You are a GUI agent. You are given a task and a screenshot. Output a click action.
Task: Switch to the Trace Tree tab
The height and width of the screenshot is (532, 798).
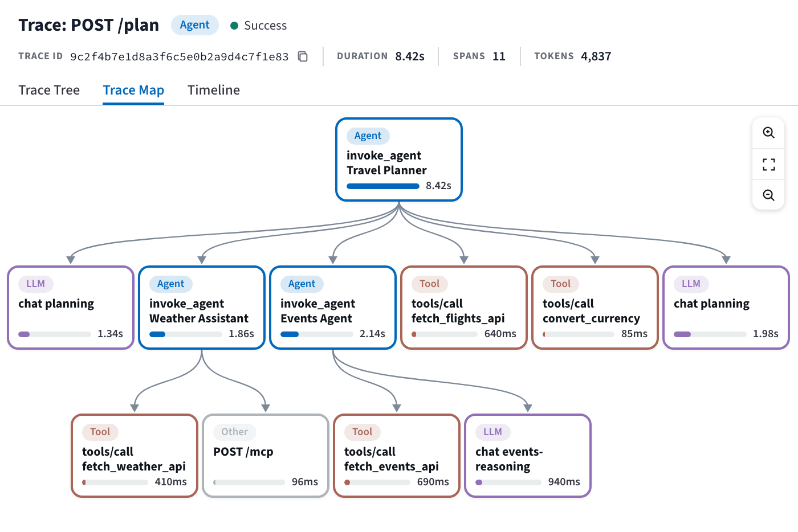[49, 90]
